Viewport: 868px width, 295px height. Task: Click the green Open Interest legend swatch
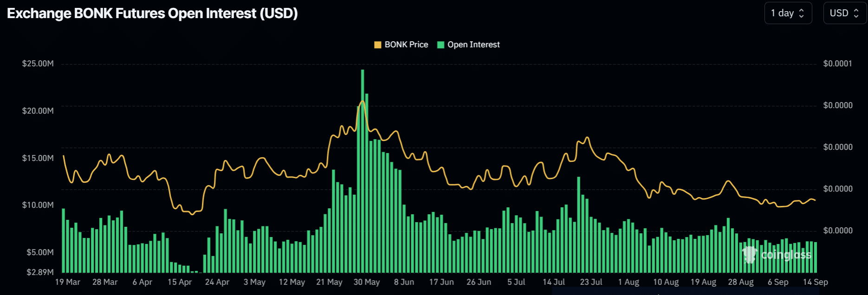click(441, 45)
